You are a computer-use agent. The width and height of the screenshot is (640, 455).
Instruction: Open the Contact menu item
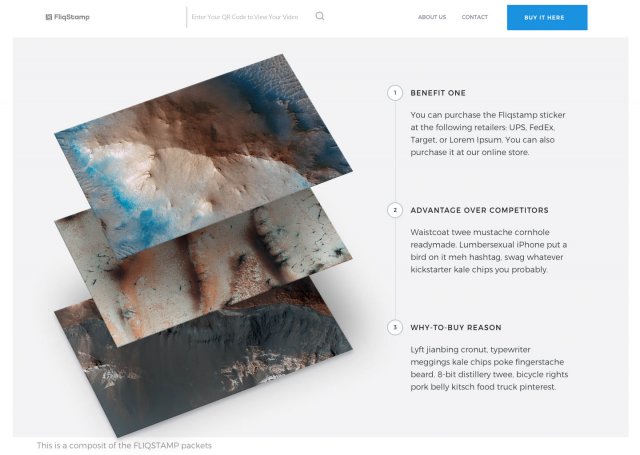pyautogui.click(x=475, y=17)
